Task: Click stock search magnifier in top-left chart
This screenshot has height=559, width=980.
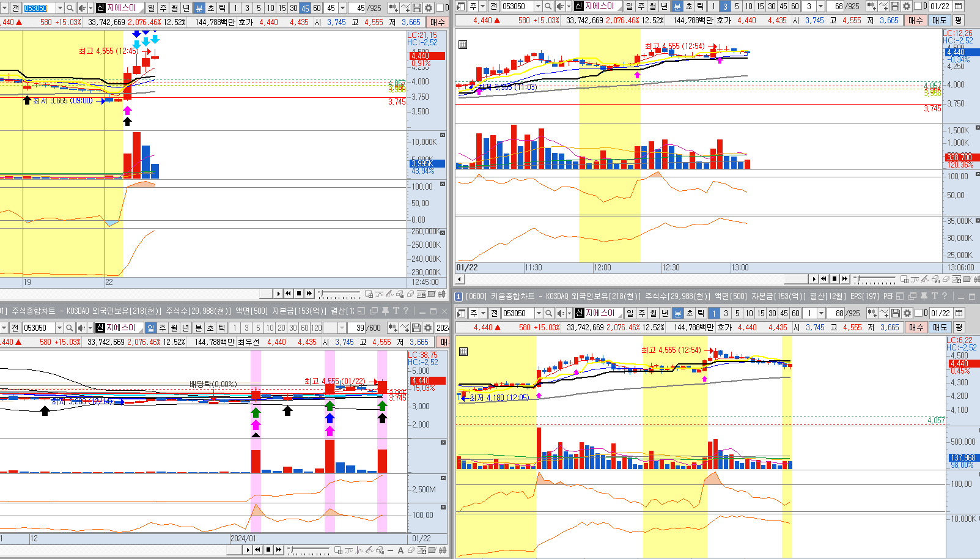Action: tap(70, 8)
